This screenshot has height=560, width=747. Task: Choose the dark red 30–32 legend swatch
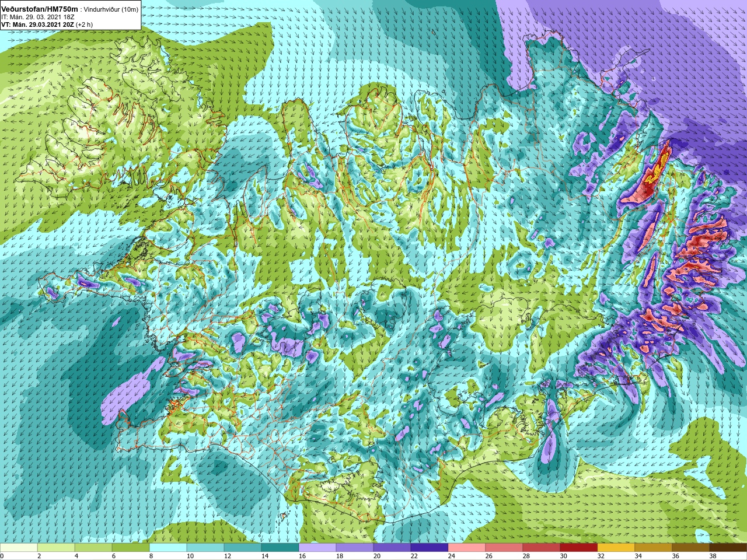pos(579,548)
